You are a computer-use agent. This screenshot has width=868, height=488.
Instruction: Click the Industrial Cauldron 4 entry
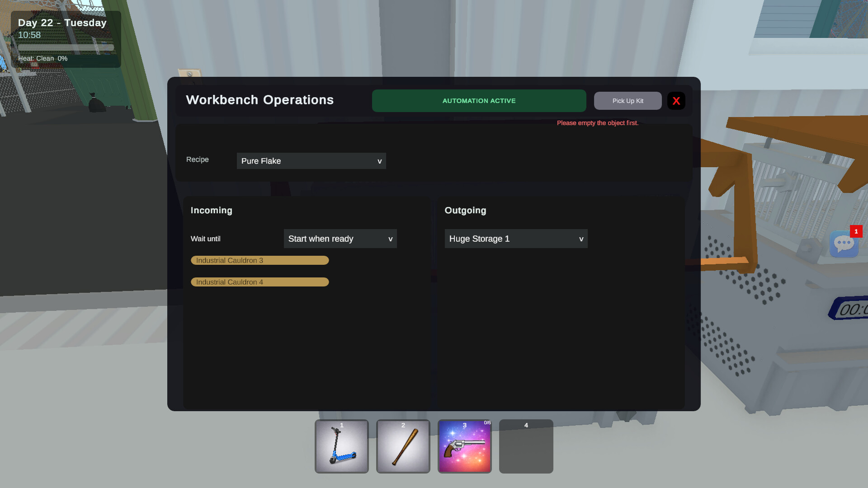click(x=260, y=282)
